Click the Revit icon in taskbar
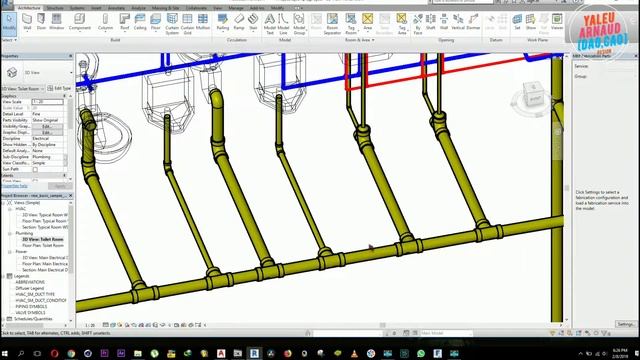 click(254, 353)
